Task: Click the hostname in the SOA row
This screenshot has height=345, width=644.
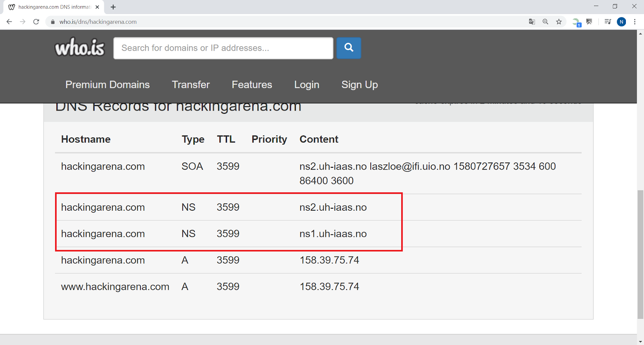Action: tap(103, 166)
